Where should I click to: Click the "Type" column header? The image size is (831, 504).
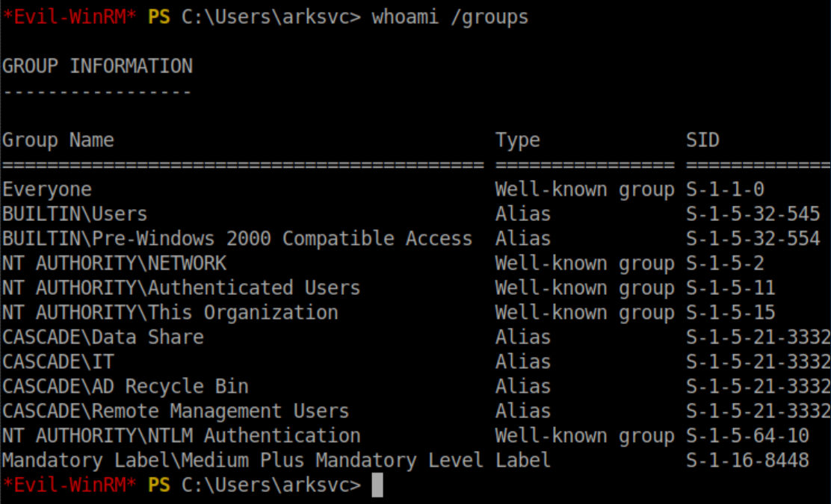pos(517,140)
